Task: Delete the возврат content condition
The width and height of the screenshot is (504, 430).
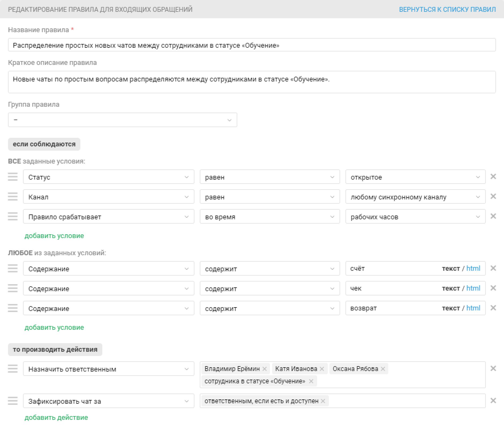Action: coord(493,308)
